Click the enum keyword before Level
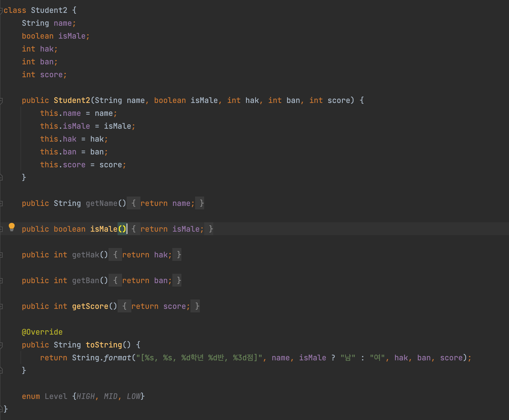 point(31,396)
